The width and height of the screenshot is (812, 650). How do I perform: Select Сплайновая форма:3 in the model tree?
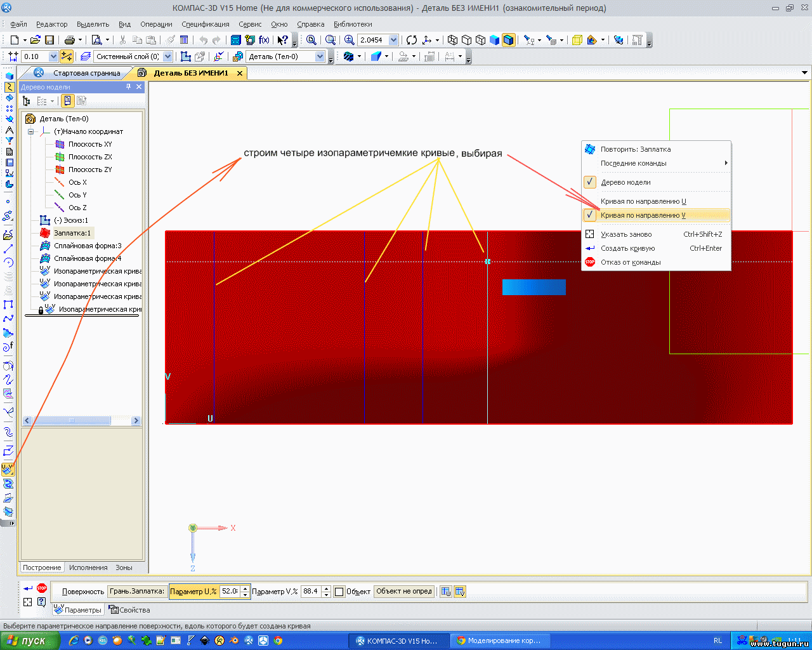click(87, 246)
